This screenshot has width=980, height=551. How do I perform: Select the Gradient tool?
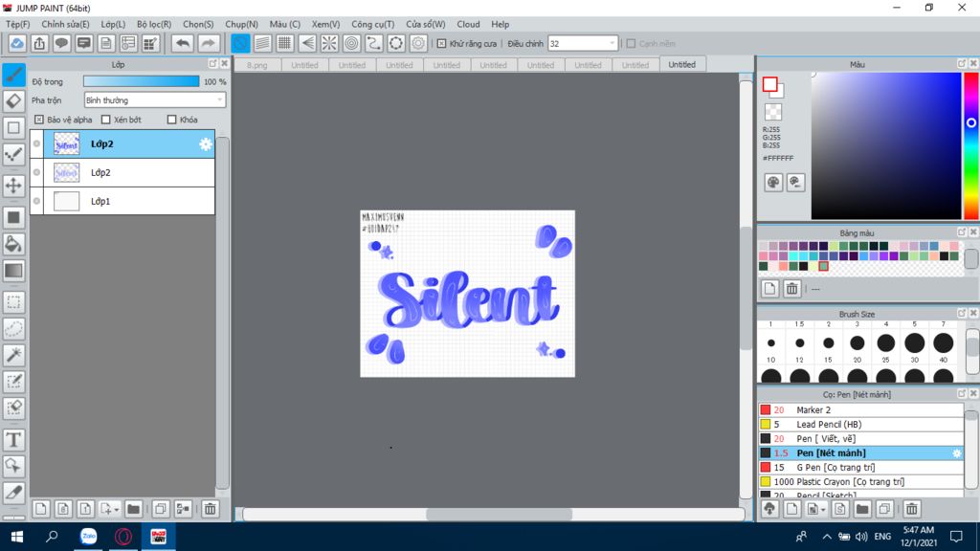click(x=13, y=271)
